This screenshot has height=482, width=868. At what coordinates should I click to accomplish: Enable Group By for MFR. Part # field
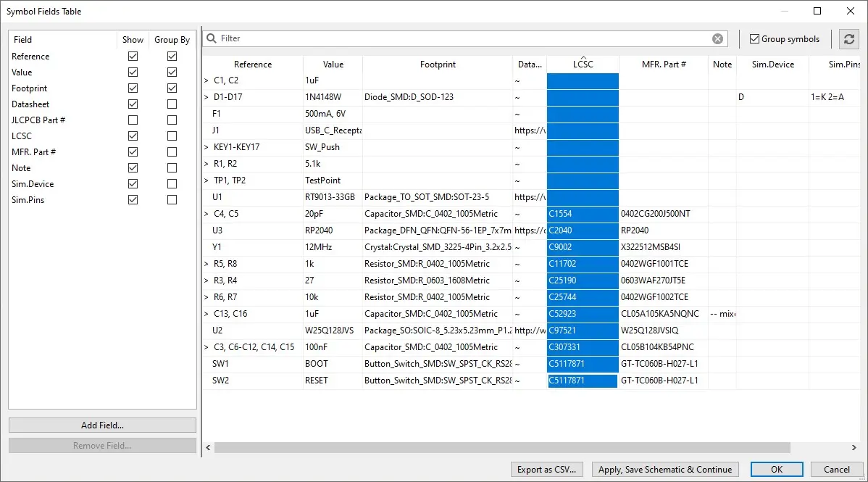(x=172, y=151)
